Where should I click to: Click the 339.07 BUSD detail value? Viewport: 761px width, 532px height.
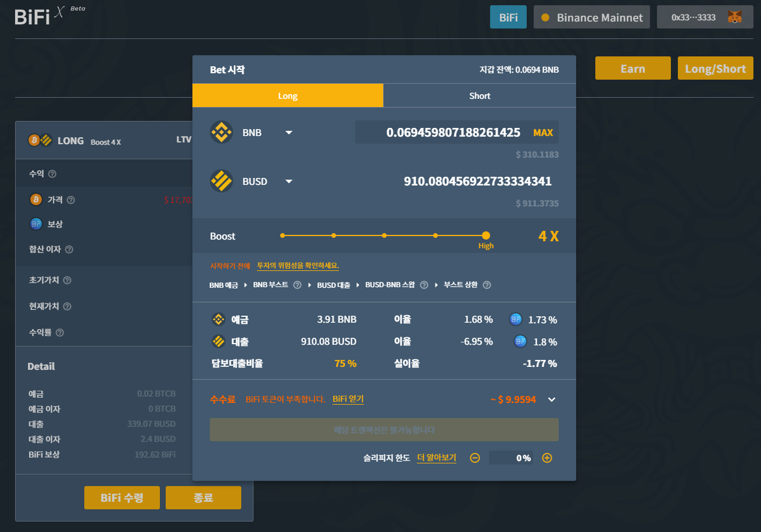click(151, 424)
